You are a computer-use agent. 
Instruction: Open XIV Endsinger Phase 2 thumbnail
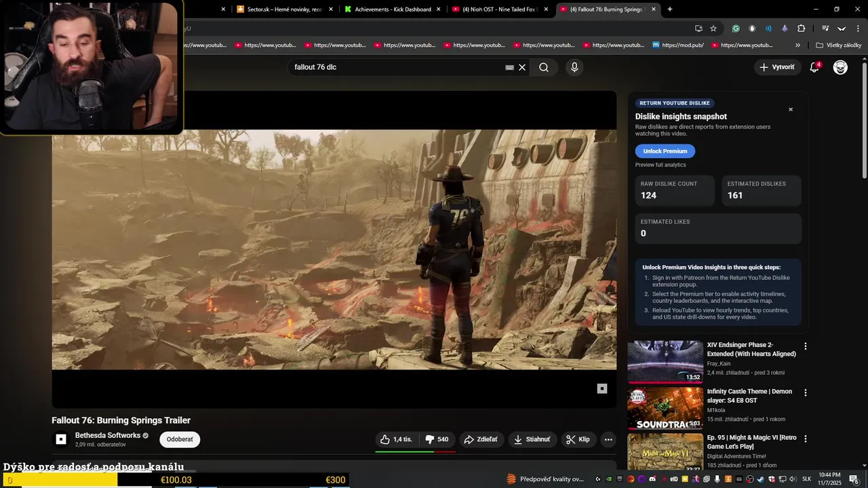665,362
